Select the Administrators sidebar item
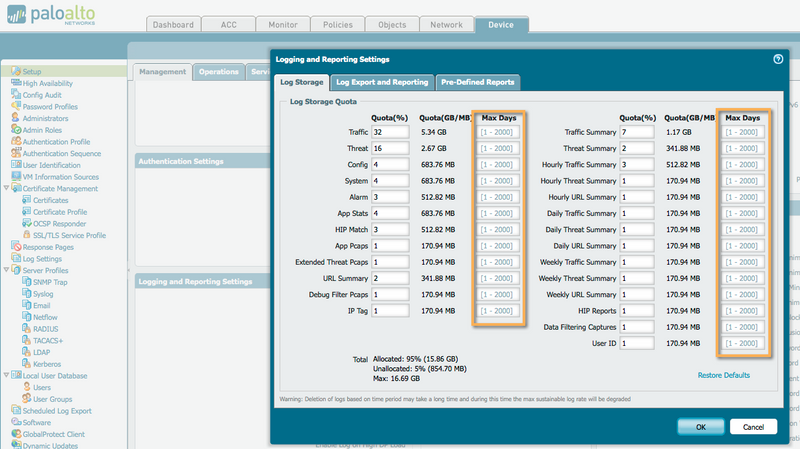Viewport: 800px width, 449px height. coord(45,118)
